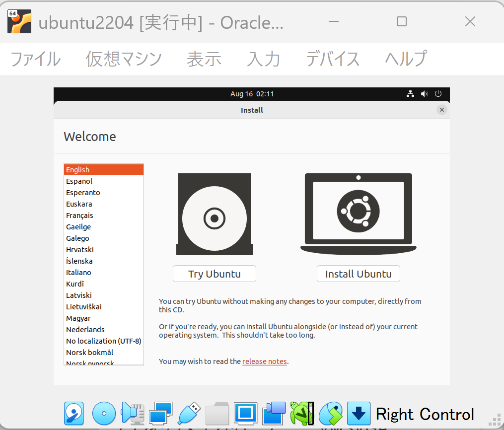Close the Install dialog

[442, 110]
